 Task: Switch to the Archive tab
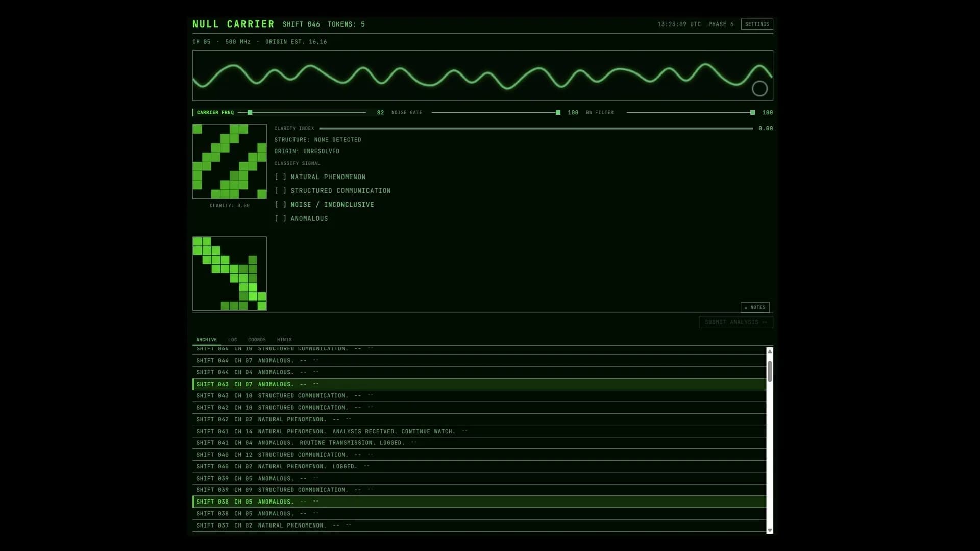click(206, 340)
